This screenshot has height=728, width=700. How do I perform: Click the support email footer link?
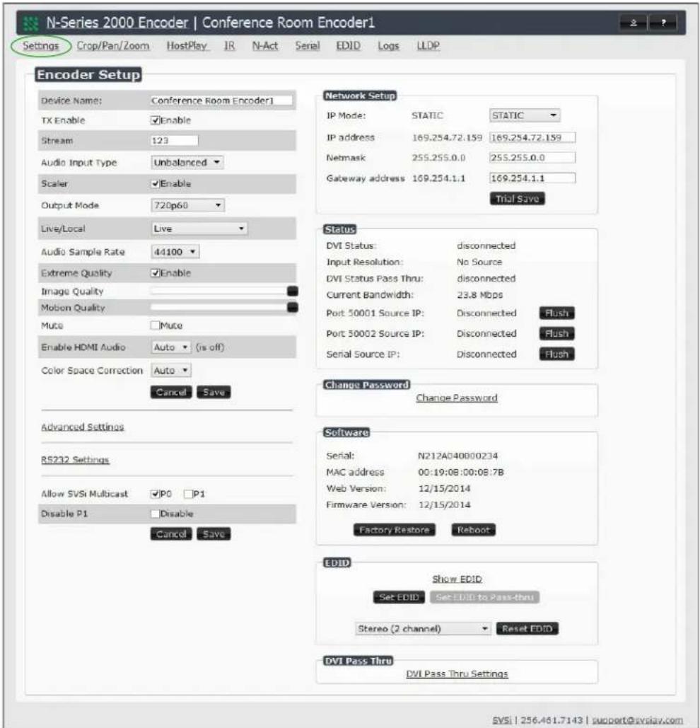click(638, 720)
